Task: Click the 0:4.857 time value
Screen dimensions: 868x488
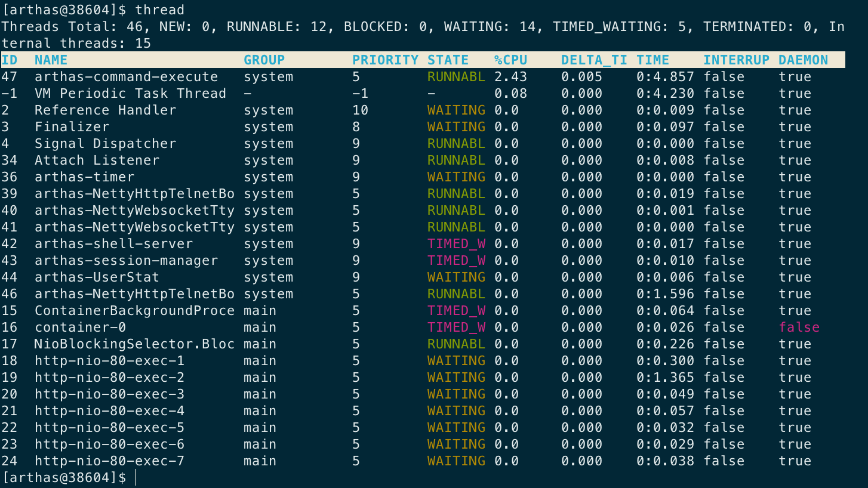Action: click(x=666, y=77)
